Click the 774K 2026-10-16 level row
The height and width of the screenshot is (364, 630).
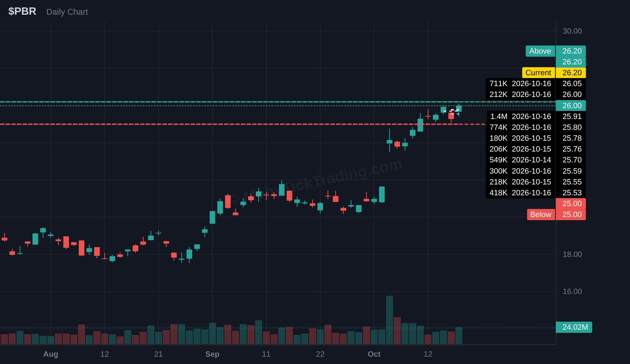(x=536, y=127)
